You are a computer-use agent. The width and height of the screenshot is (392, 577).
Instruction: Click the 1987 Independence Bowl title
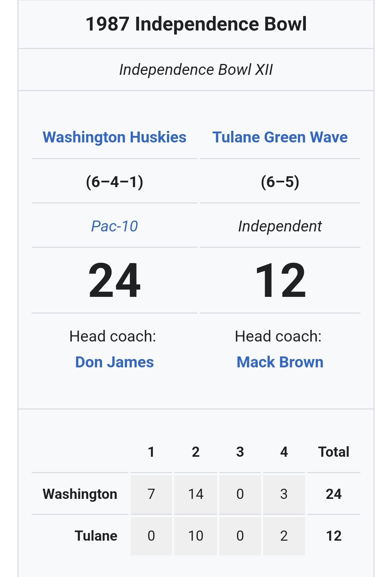(196, 24)
